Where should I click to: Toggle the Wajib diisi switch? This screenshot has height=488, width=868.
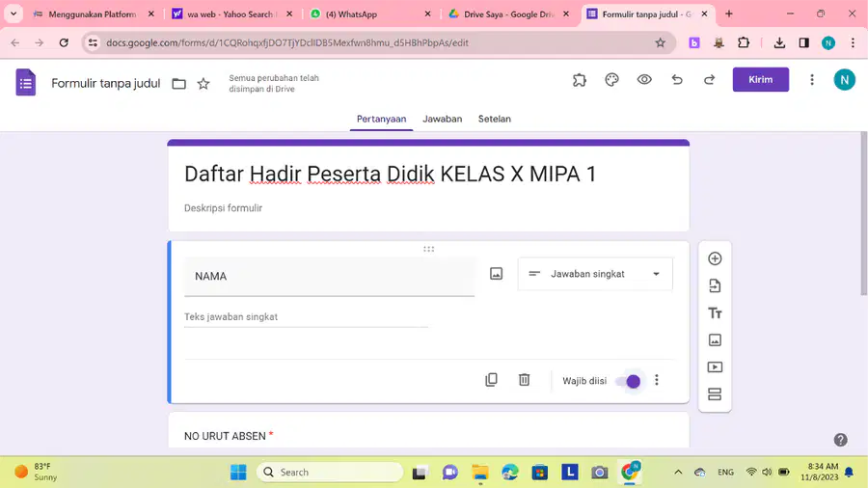(x=628, y=381)
